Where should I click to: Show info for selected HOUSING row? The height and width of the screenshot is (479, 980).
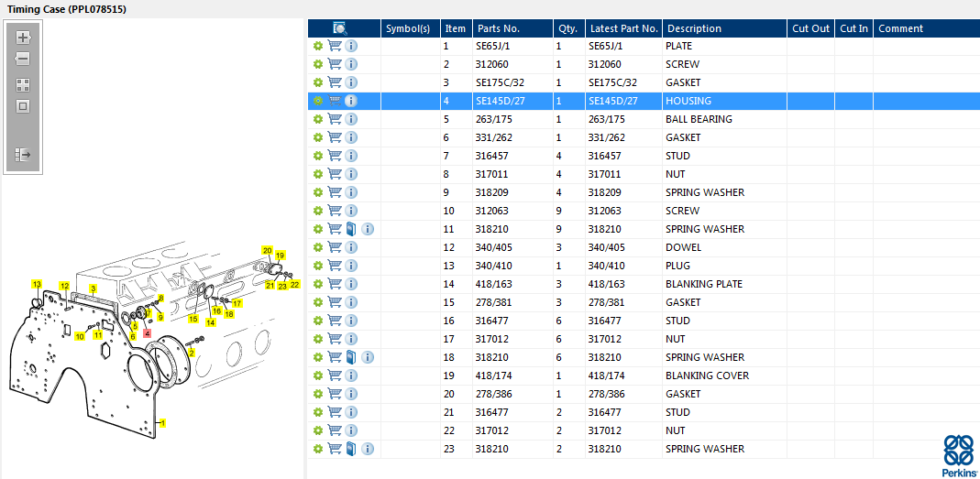(351, 101)
